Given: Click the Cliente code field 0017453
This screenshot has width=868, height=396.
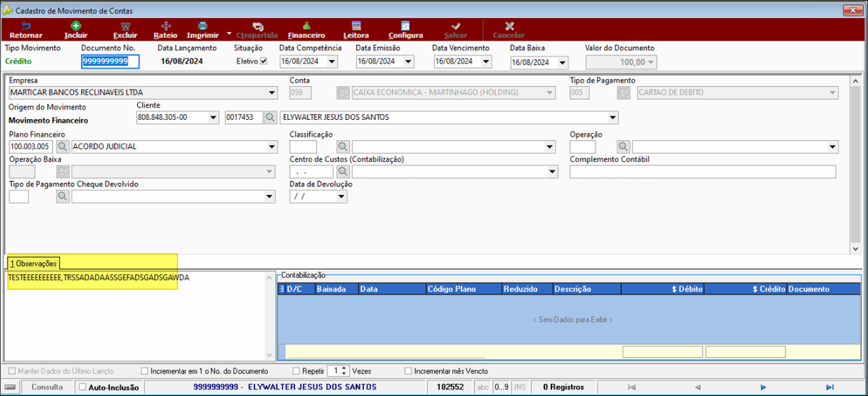Looking at the screenshot, I should tap(243, 117).
